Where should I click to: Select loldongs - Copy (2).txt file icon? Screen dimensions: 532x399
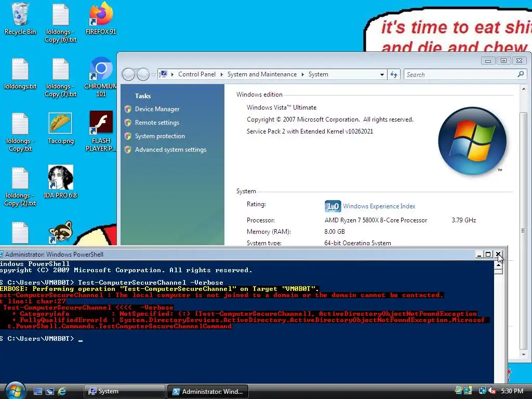pos(20,187)
